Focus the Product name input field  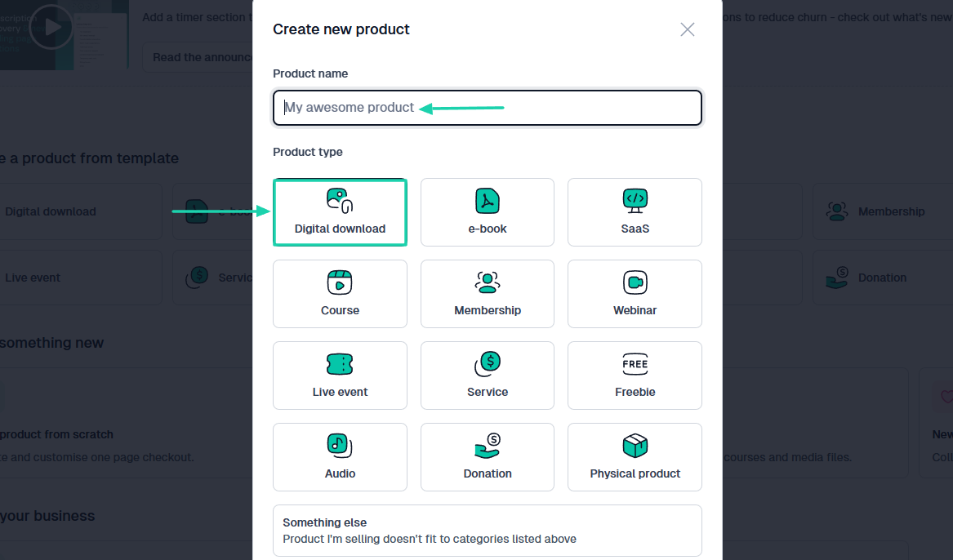click(x=488, y=108)
